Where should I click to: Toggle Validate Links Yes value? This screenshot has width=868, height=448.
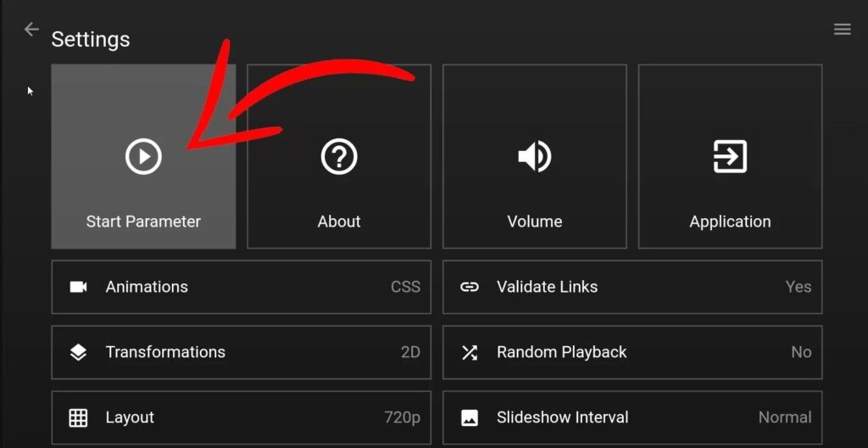point(798,287)
